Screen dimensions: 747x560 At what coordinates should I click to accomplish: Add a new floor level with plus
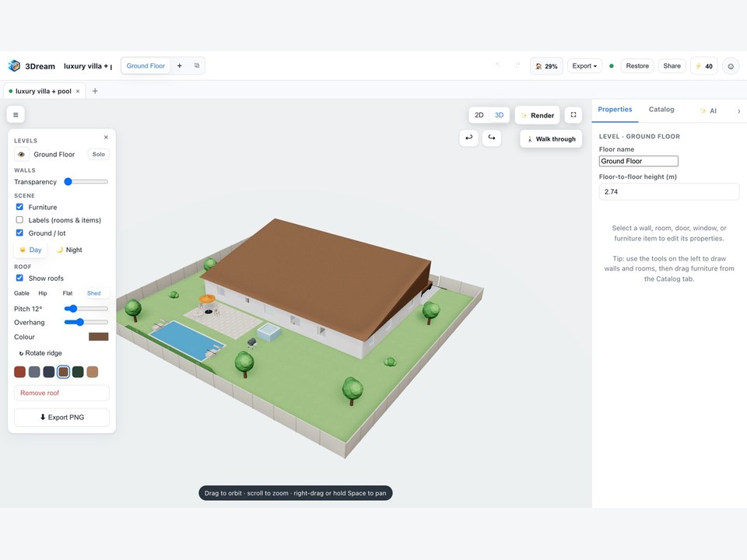tap(180, 65)
